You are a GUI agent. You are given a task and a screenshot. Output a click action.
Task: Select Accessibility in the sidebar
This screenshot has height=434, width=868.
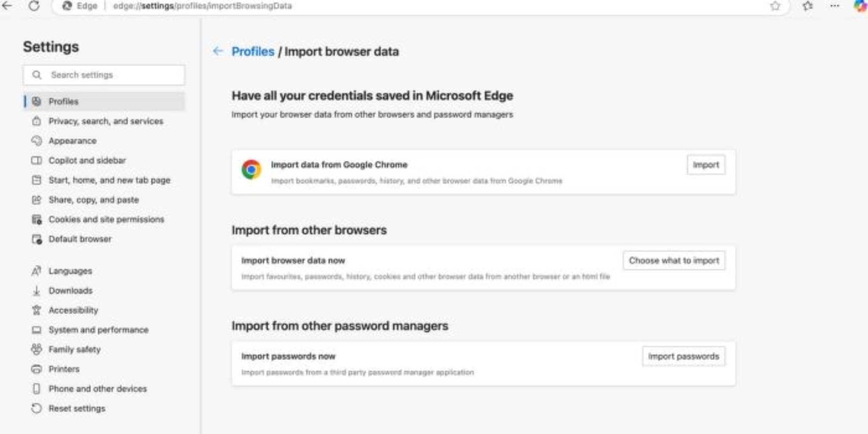[73, 310]
